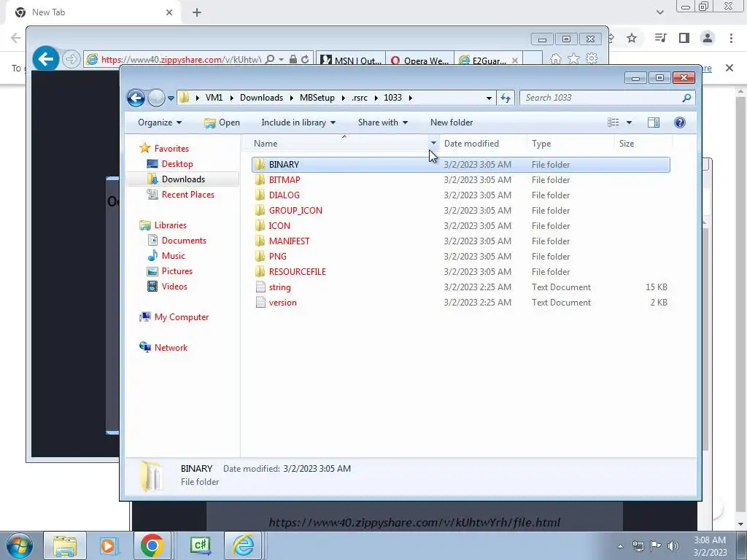Select the DIALOG folder

pos(461,195)
